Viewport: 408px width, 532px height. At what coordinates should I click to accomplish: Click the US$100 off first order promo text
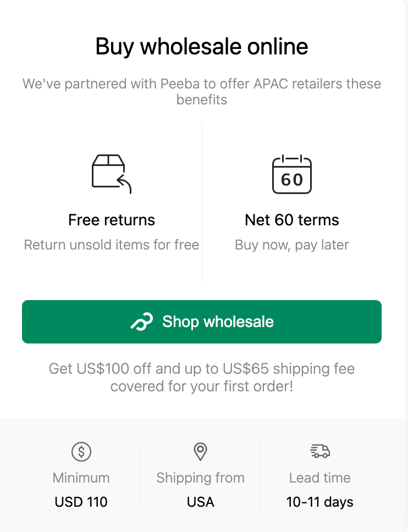(x=202, y=377)
